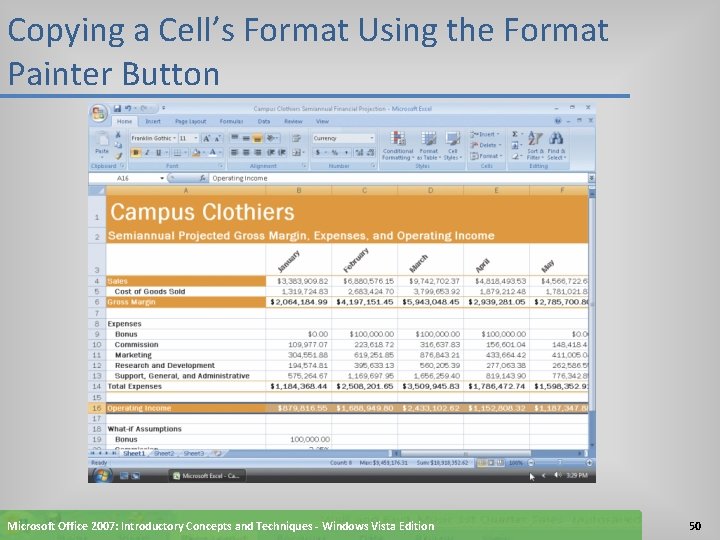720x540 pixels.
Task: Increase decimal places
Action: [x=359, y=152]
